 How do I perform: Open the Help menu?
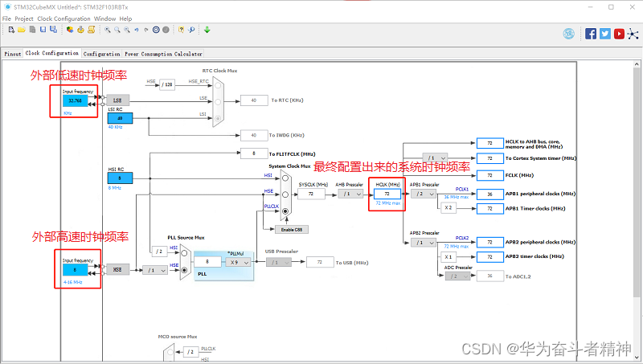click(x=125, y=18)
